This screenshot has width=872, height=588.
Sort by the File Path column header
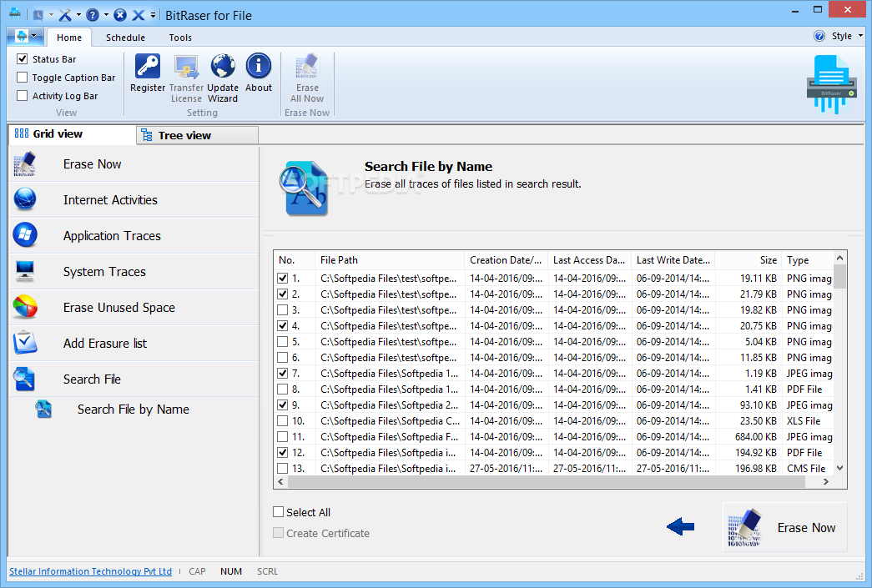pyautogui.click(x=390, y=259)
